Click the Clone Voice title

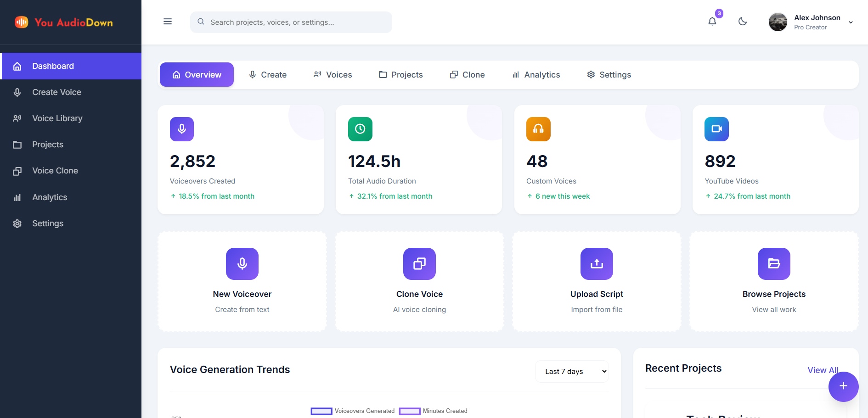[x=419, y=294]
